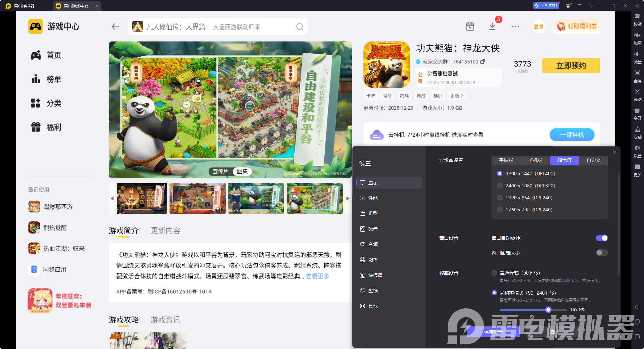Click the 一键挂机 button
644x349 pixels.
click(572, 135)
